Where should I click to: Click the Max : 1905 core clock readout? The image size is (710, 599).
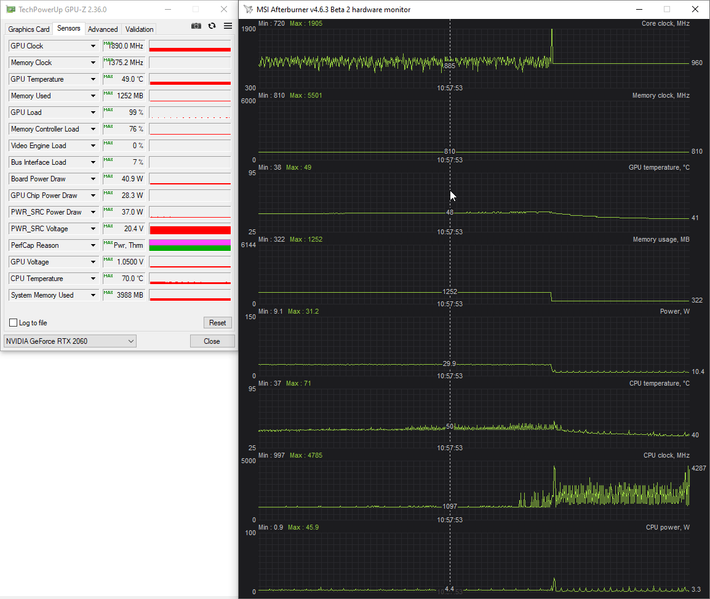click(306, 24)
